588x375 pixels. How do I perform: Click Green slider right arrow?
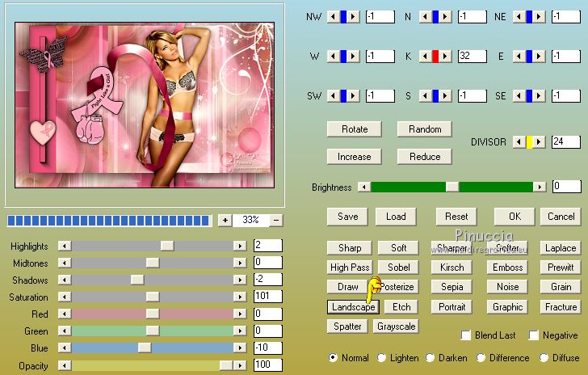click(240, 331)
